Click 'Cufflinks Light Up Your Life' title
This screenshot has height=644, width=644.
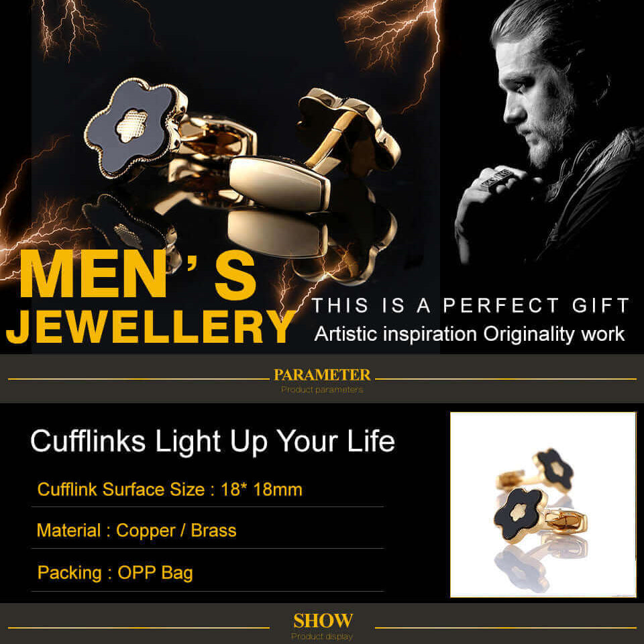click(213, 441)
